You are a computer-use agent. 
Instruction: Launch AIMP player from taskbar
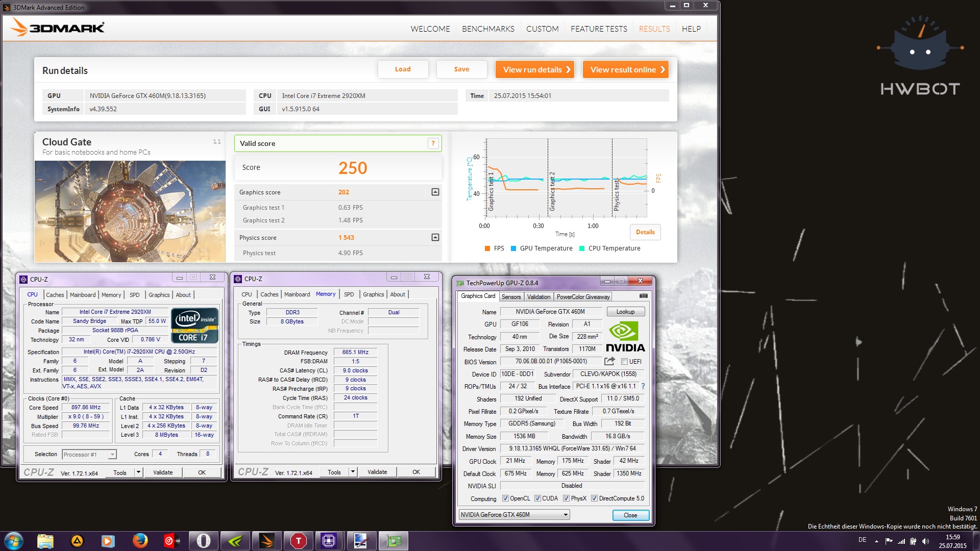77,541
